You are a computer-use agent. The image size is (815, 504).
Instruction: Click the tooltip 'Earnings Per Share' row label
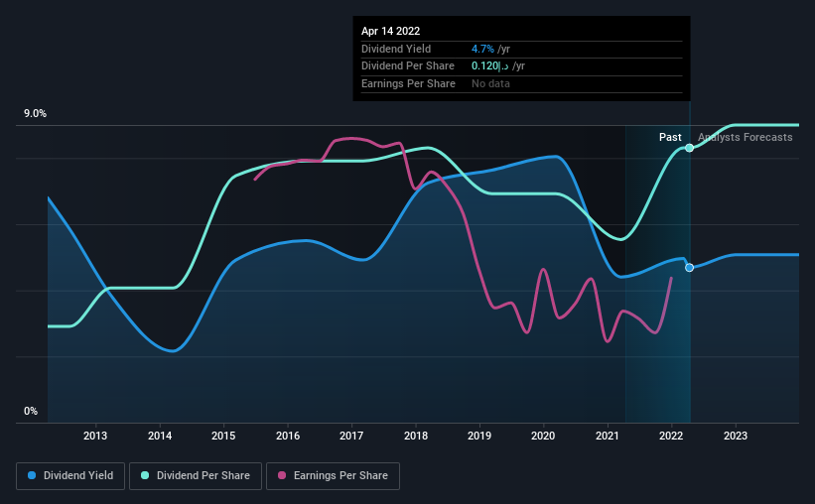tap(408, 83)
